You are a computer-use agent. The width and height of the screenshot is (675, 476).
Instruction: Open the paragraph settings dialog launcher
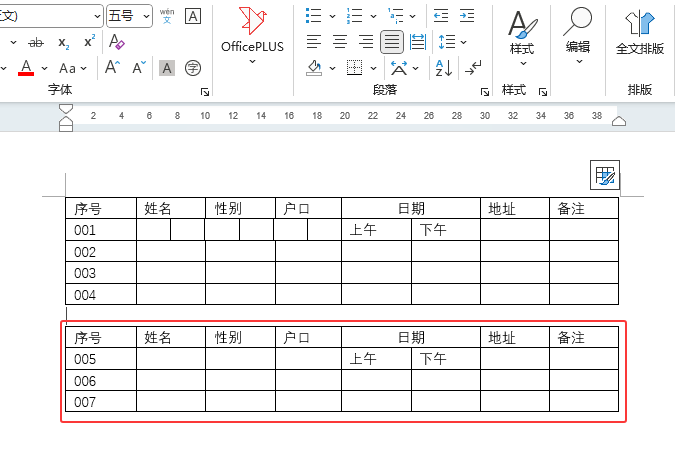pyautogui.click(x=485, y=92)
